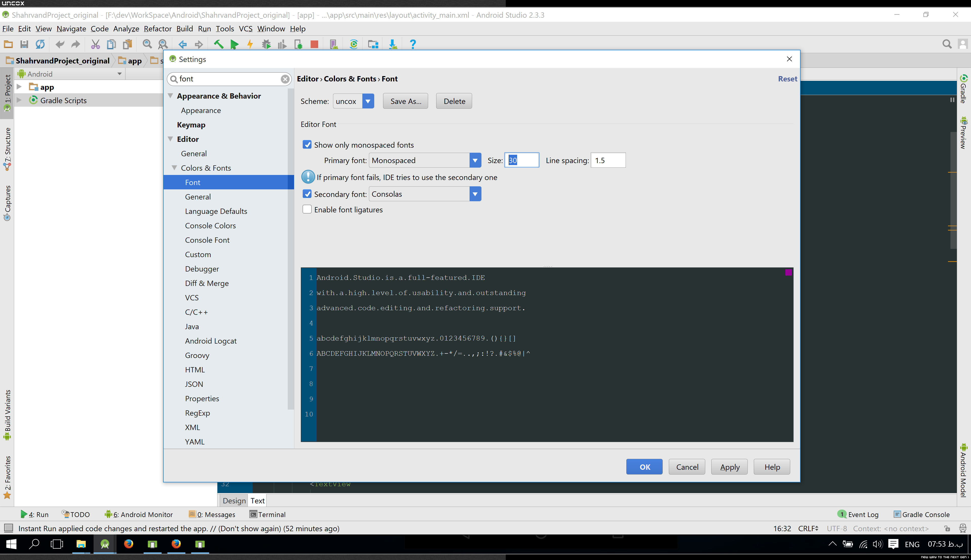Collapse the Colors & Fonts node
This screenshot has height=560, width=971.
[x=174, y=168]
